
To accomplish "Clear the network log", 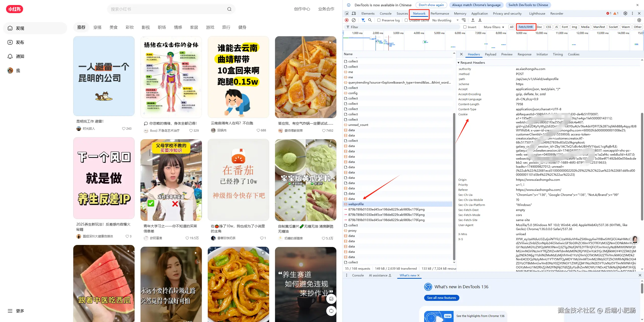I will pos(354,20).
